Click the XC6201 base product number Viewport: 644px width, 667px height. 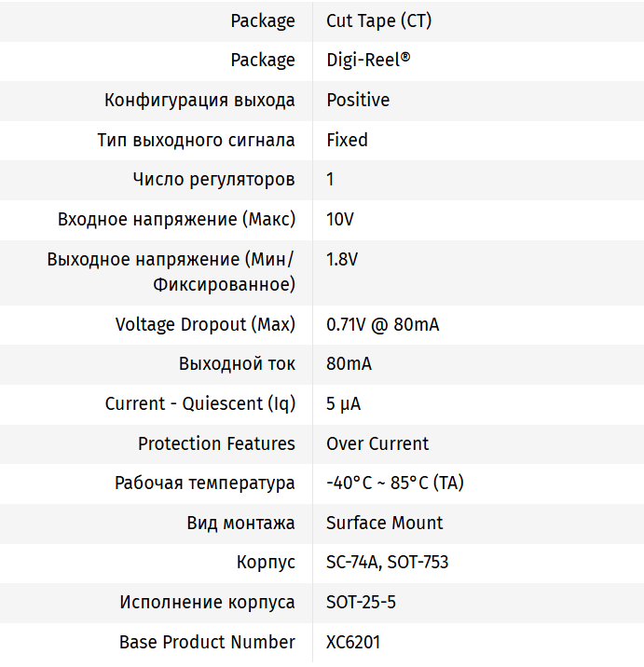[353, 643]
